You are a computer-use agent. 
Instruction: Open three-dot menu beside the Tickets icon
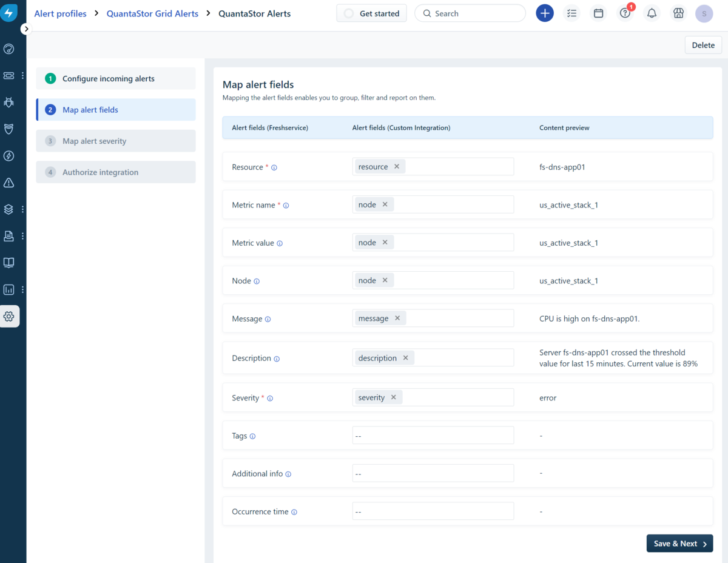pyautogui.click(x=23, y=76)
